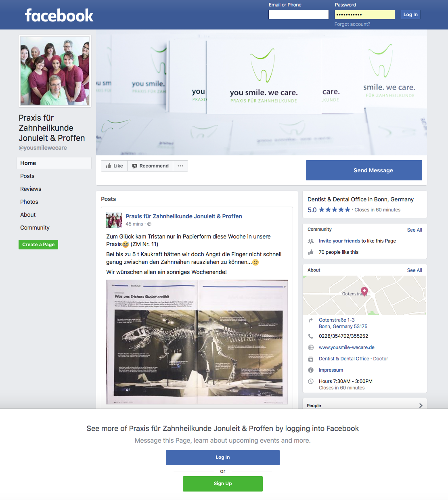Click the globe public-post icon beside 45 mins
This screenshot has height=500, width=448.
(x=149, y=224)
